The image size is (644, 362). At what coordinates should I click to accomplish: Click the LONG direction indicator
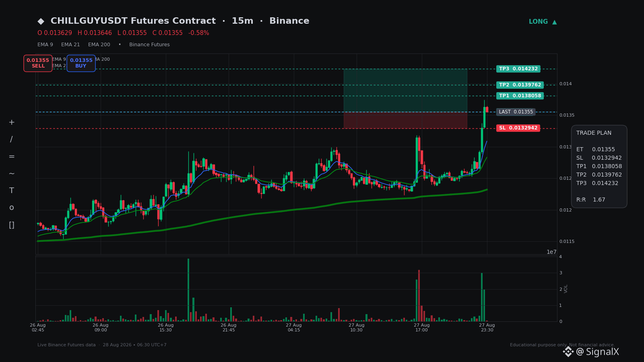(543, 22)
